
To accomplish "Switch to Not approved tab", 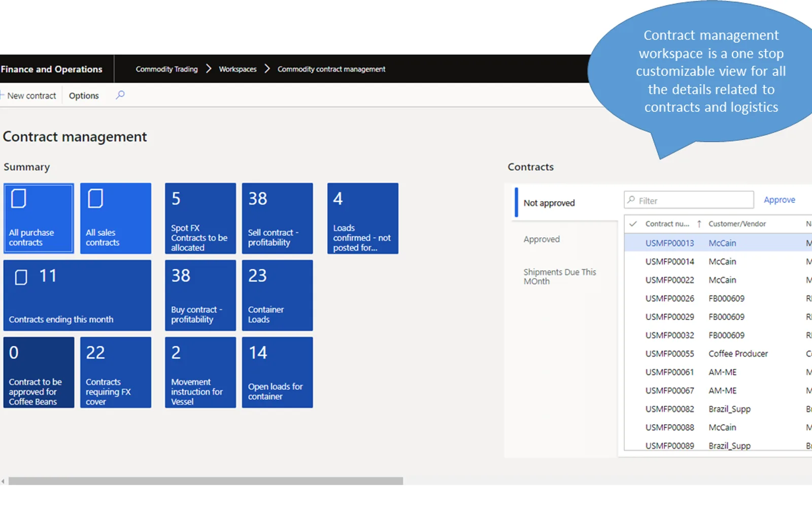I will [566, 203].
